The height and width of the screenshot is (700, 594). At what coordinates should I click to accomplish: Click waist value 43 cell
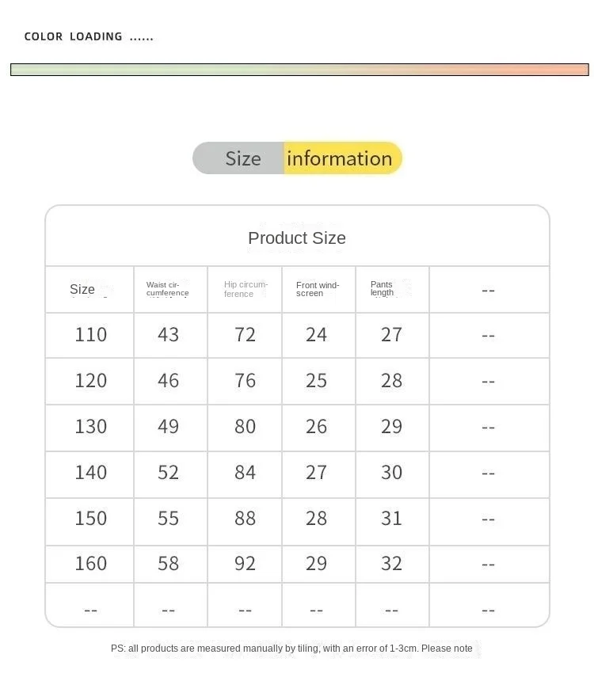tap(168, 335)
